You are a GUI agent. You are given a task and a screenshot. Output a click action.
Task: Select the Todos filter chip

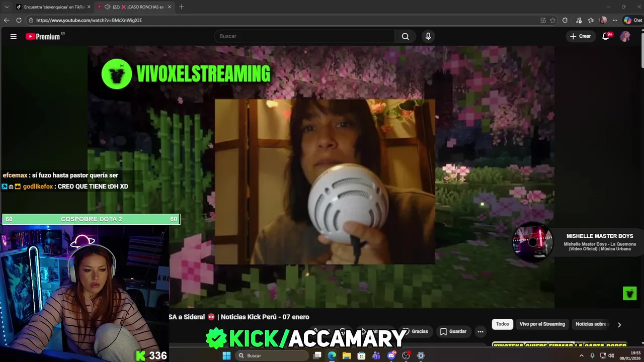tap(503, 324)
